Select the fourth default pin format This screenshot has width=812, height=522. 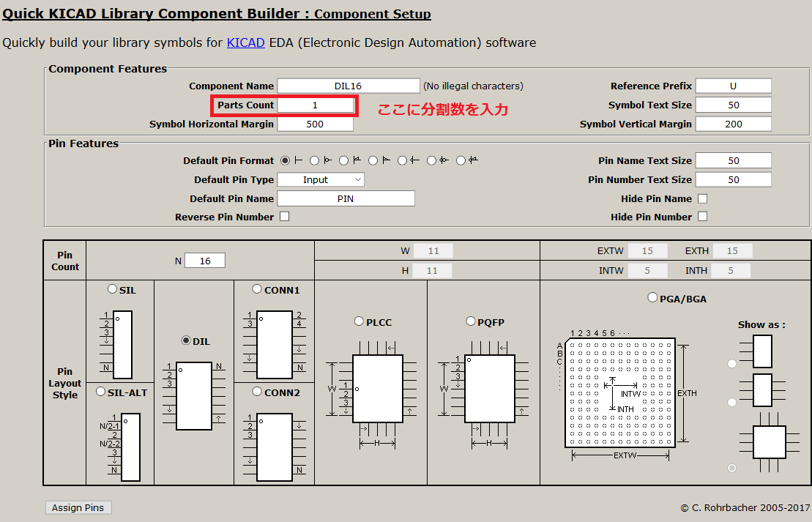373,160
